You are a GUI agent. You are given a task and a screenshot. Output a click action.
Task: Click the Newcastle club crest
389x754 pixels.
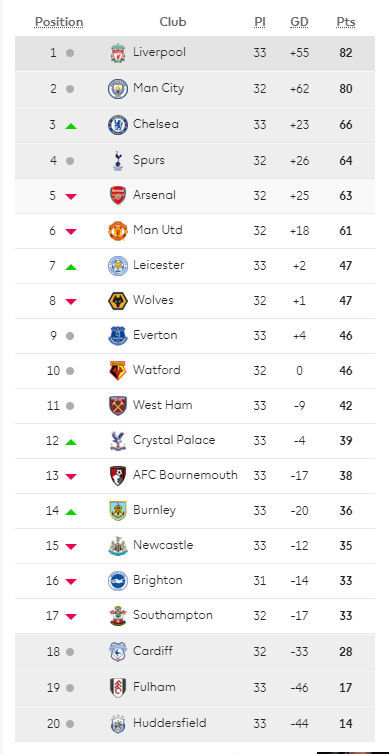pos(118,546)
